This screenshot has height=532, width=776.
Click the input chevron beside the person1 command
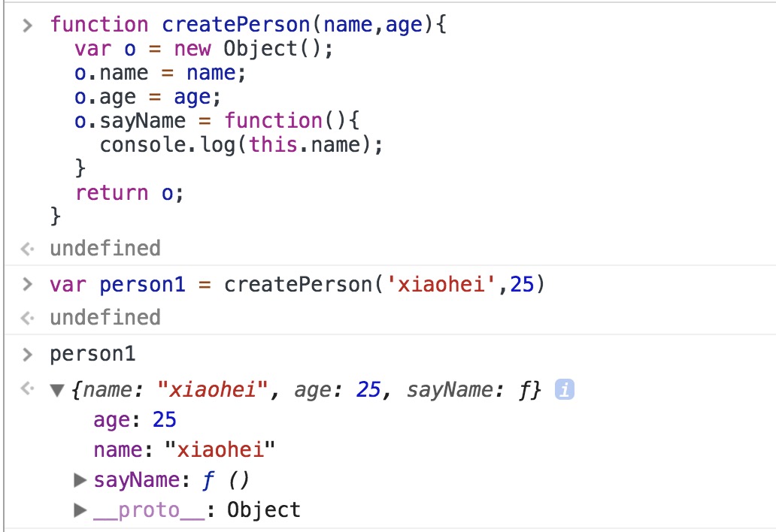(28, 355)
